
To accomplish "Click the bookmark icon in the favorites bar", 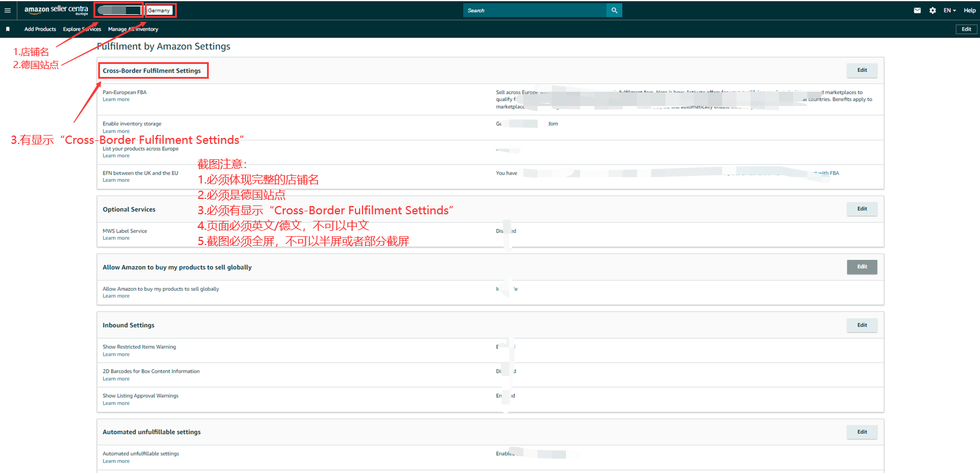I will tap(8, 29).
